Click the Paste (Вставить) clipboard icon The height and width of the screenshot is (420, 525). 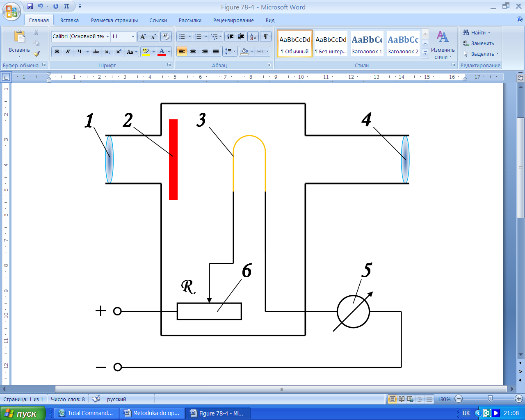pos(19,37)
